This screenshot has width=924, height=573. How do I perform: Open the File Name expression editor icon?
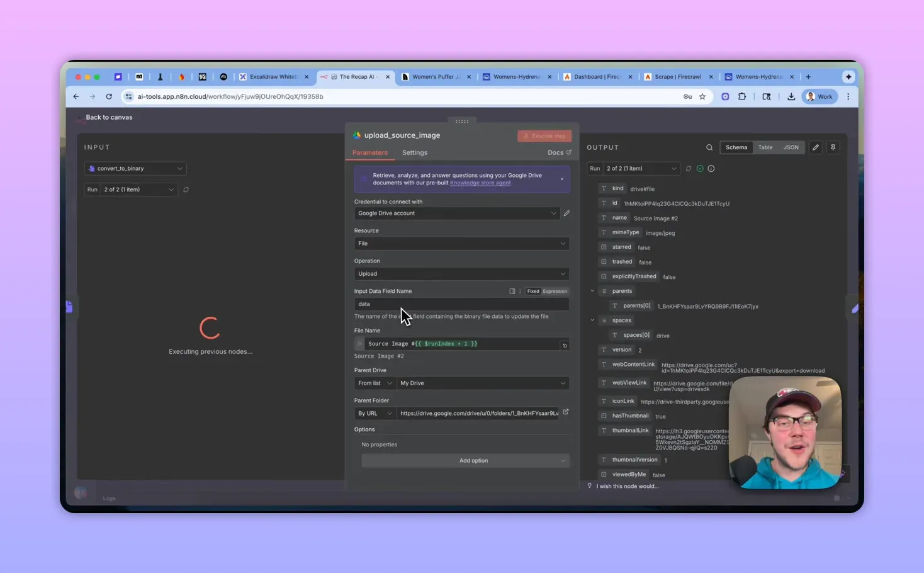click(x=565, y=345)
